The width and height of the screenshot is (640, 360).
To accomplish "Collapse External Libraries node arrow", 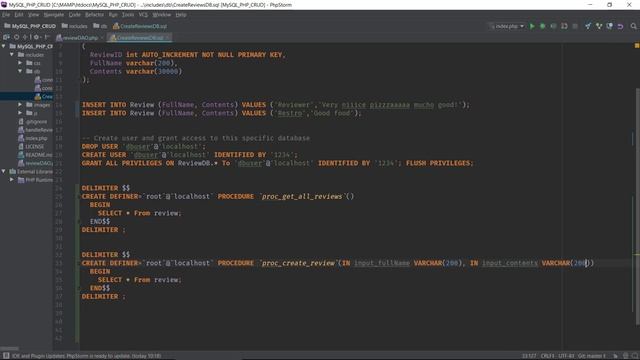I will point(4,171).
